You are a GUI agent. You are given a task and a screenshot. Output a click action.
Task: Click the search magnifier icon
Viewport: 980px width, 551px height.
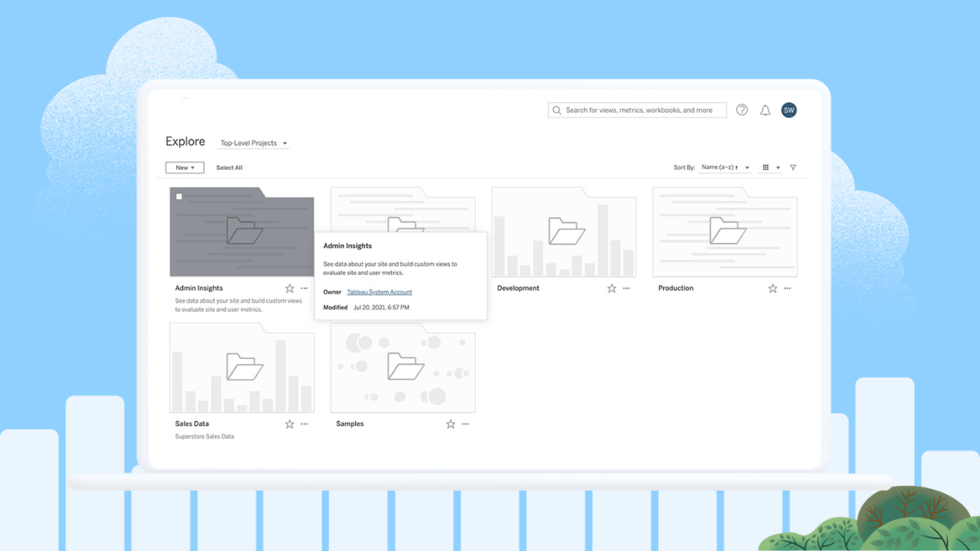click(x=556, y=109)
